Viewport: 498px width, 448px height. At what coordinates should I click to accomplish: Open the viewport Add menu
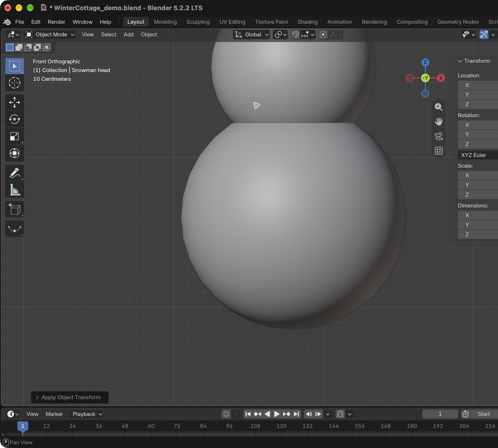coord(128,35)
